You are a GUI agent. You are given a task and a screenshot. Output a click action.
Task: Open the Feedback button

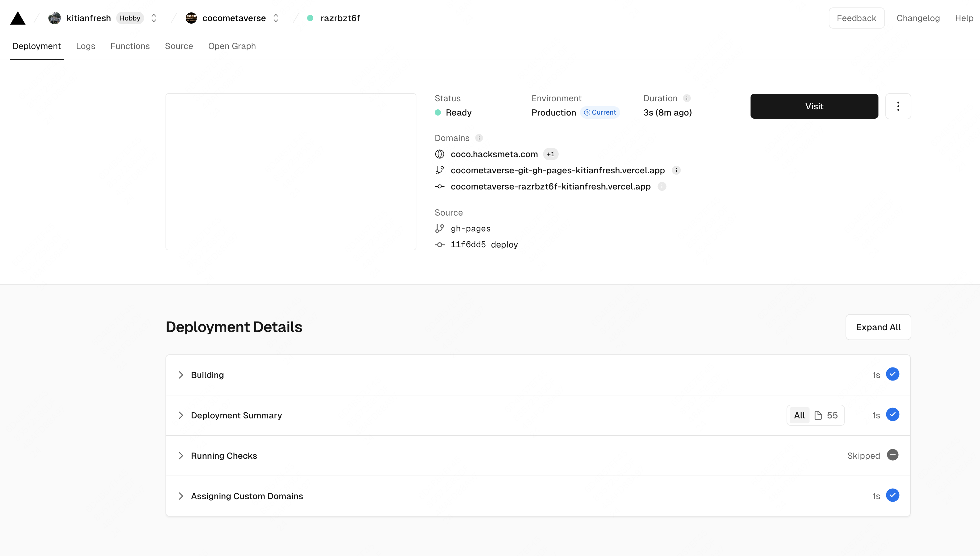coord(856,18)
